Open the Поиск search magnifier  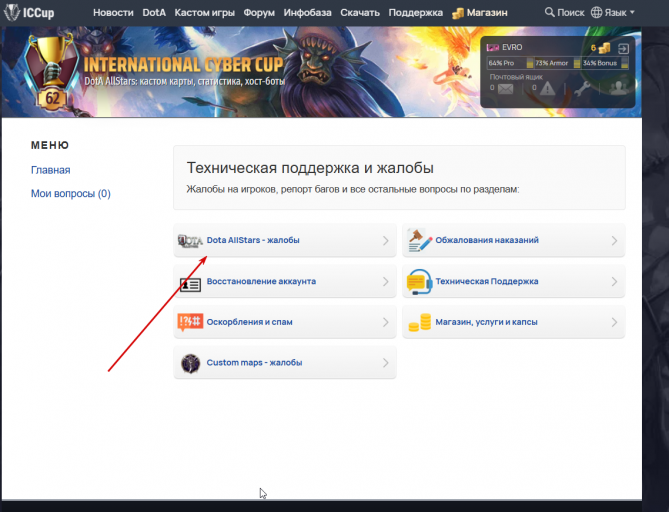tap(550, 12)
